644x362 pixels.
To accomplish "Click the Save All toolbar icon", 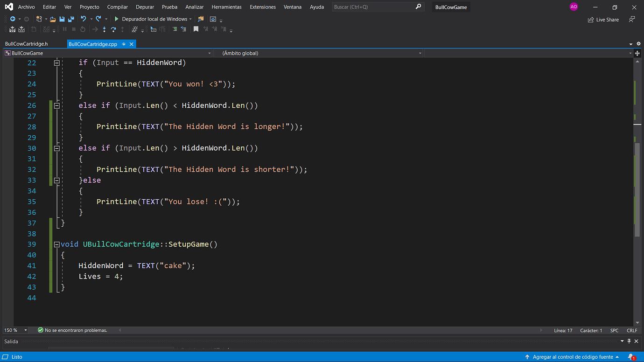I will coord(71,19).
